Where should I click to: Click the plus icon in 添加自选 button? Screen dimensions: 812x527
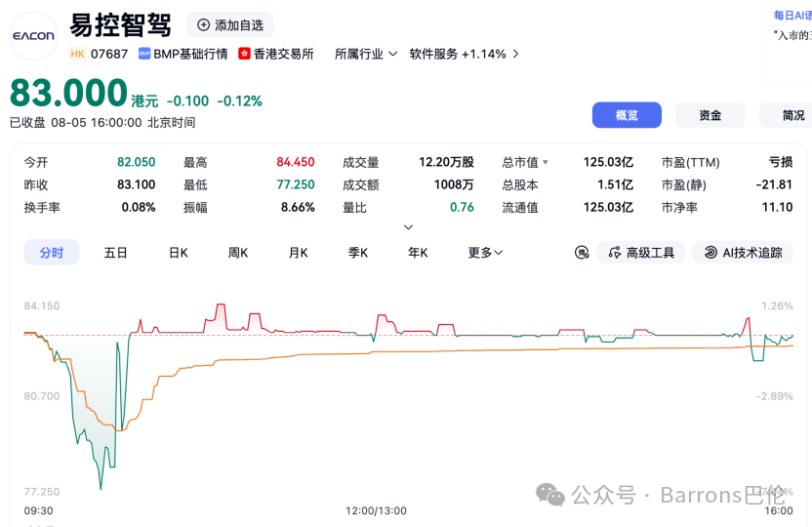pos(204,24)
